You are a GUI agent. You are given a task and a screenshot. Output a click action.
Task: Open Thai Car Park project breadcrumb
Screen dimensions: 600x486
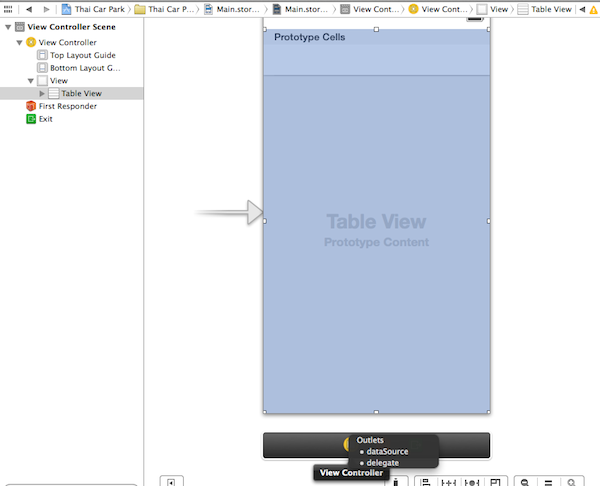(93, 9)
